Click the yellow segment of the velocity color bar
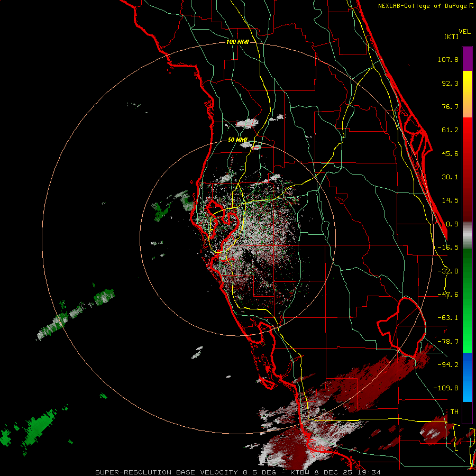476x476 pixels. click(467, 94)
